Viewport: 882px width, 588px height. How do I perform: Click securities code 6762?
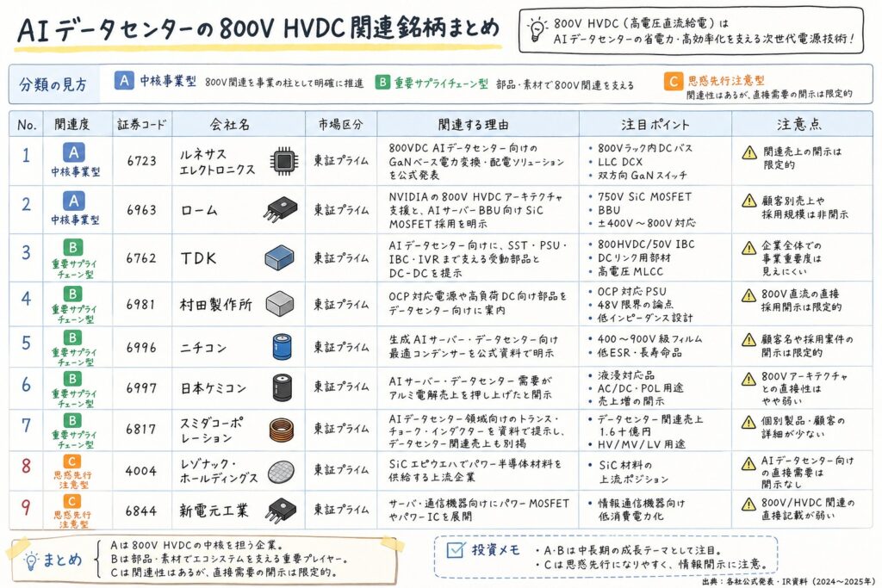[x=141, y=258]
